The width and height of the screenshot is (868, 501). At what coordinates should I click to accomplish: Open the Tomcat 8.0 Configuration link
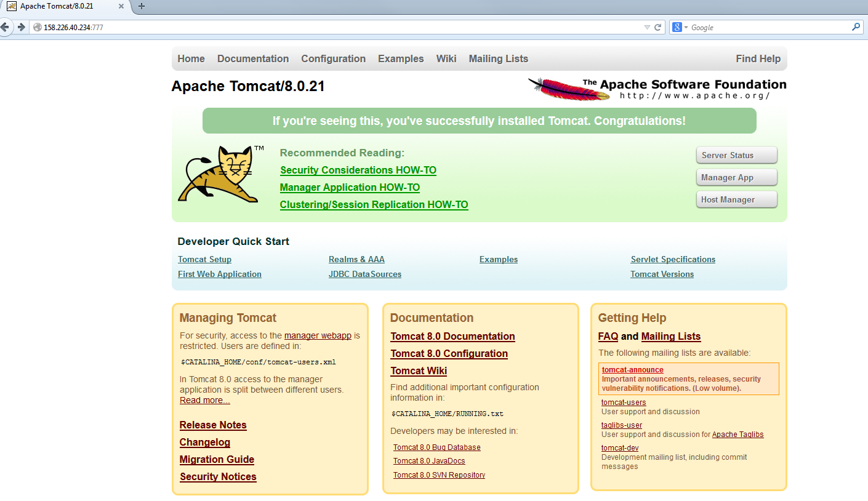point(449,354)
